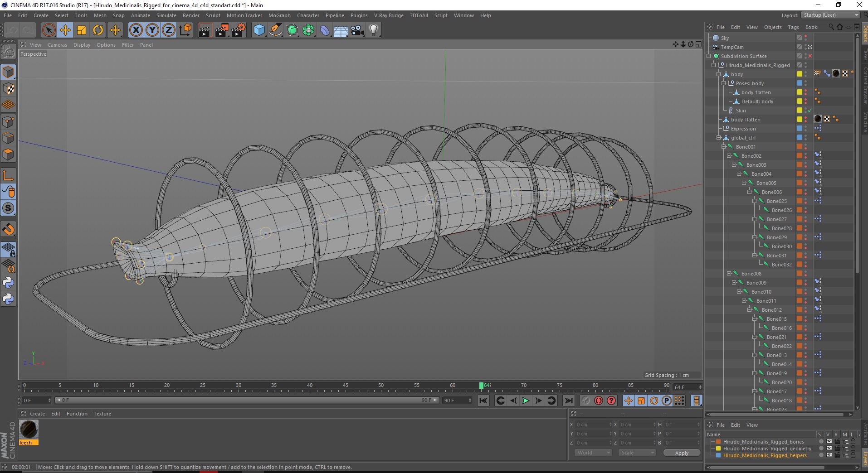Collapse the Subdivision Surface object

click(x=709, y=56)
